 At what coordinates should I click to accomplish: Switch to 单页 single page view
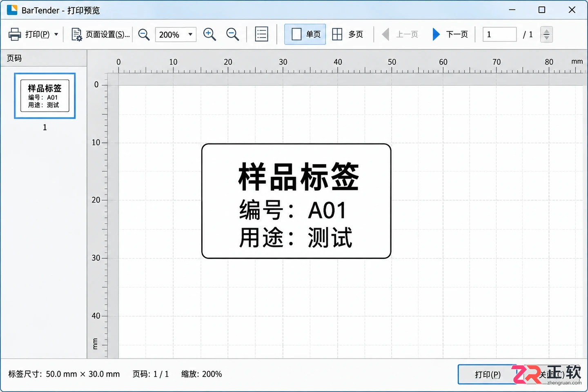coord(305,34)
